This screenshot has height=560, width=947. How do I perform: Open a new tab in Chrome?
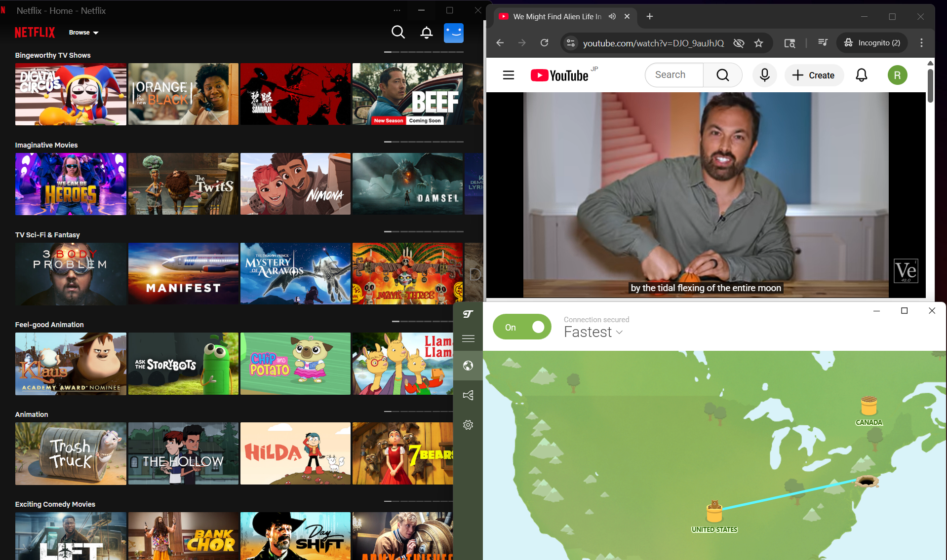pyautogui.click(x=650, y=16)
